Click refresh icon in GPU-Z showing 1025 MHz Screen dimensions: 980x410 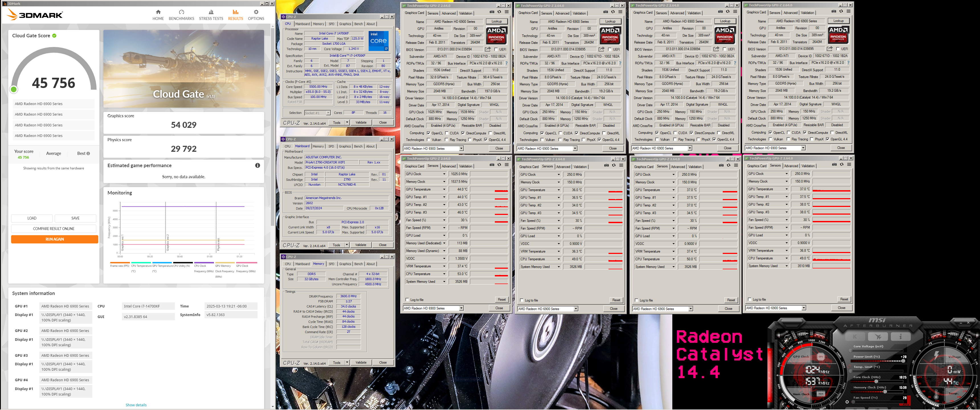(499, 12)
